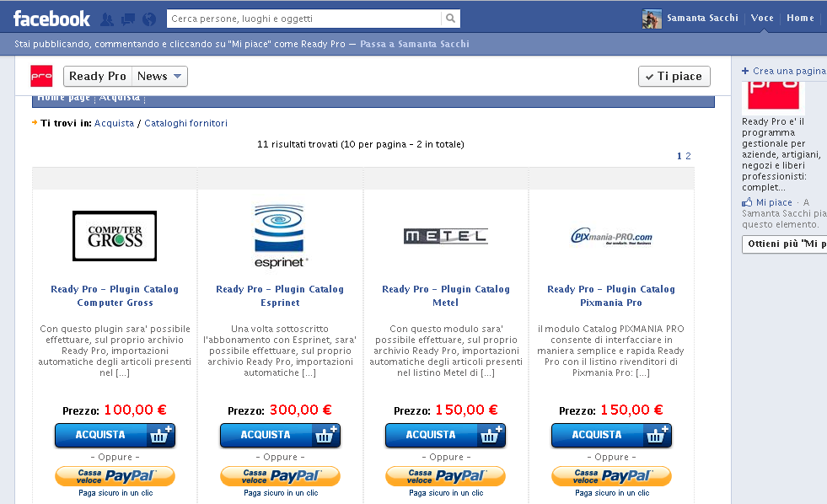The height and width of the screenshot is (504, 827).
Task: Click the Ready Pro page name button
Action: coord(98,76)
